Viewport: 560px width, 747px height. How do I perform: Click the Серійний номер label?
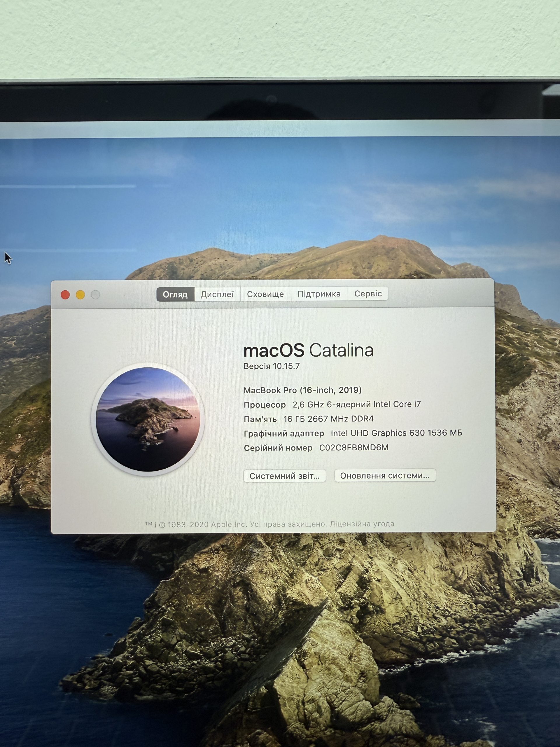[x=278, y=448]
